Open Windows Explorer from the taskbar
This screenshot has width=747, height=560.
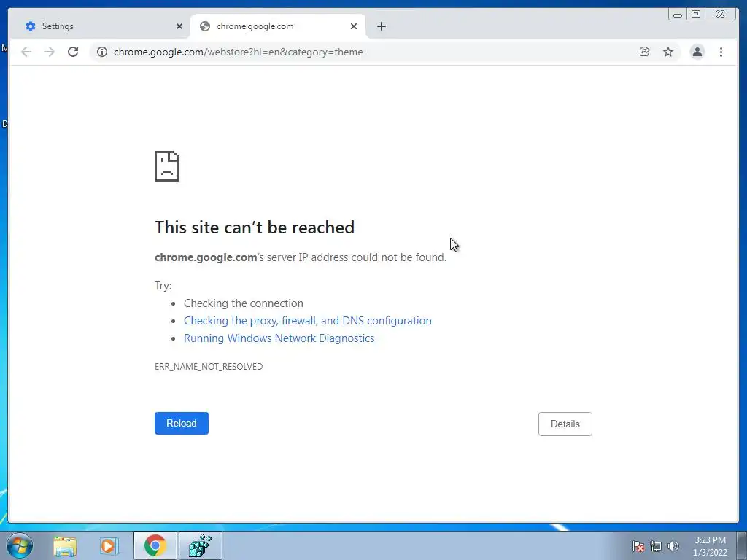pos(65,545)
